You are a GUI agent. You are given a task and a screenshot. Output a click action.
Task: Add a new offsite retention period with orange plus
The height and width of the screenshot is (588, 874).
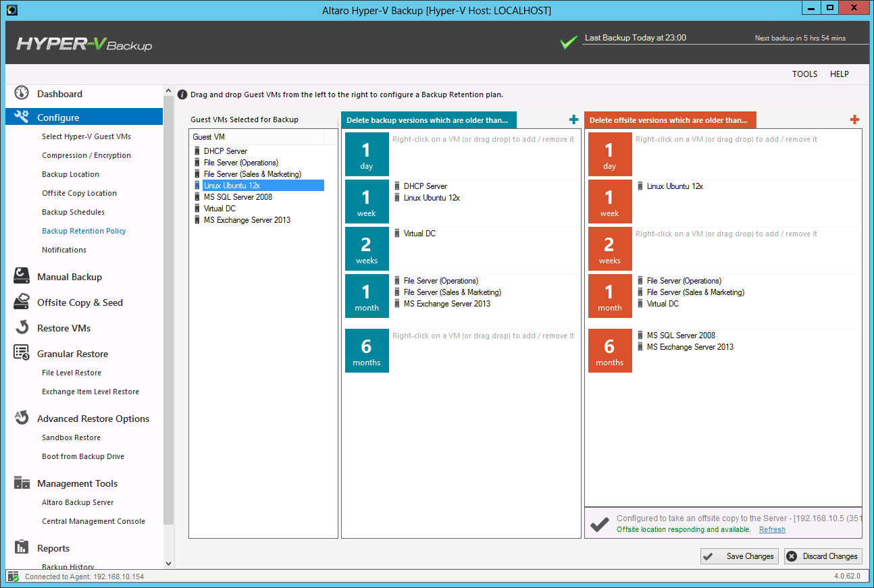click(854, 119)
